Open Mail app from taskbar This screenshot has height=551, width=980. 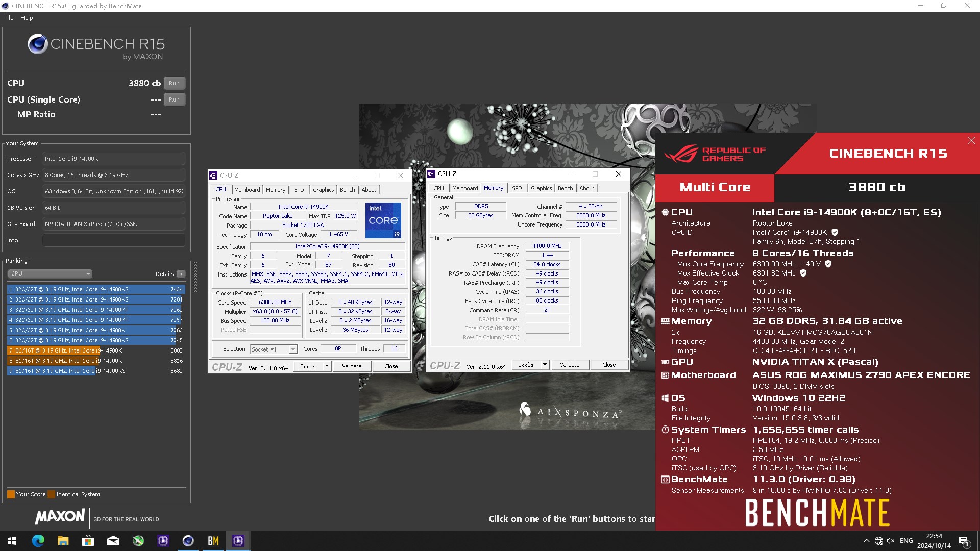coord(113,541)
